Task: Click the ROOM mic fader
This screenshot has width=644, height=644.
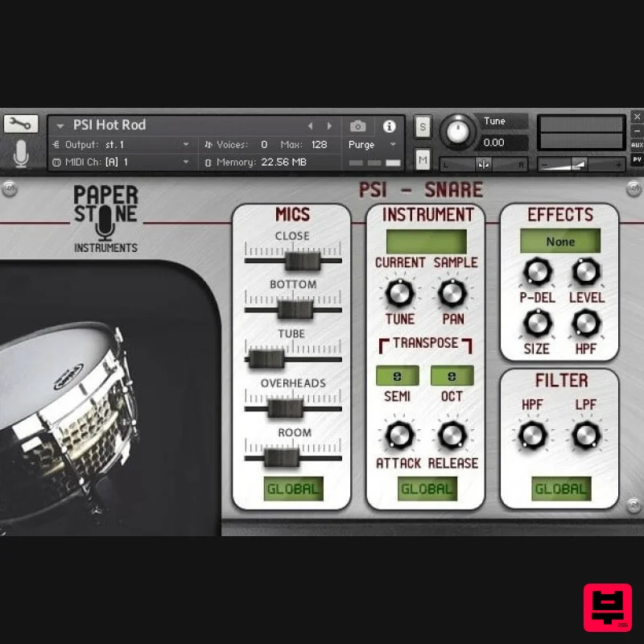Action: [281, 458]
